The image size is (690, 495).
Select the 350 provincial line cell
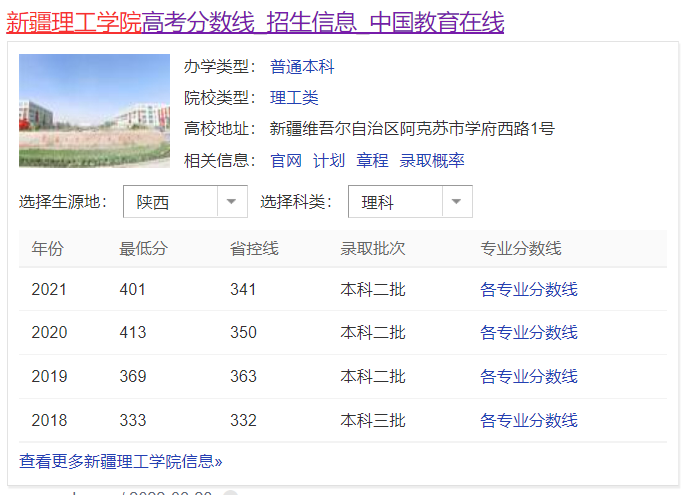(x=243, y=332)
